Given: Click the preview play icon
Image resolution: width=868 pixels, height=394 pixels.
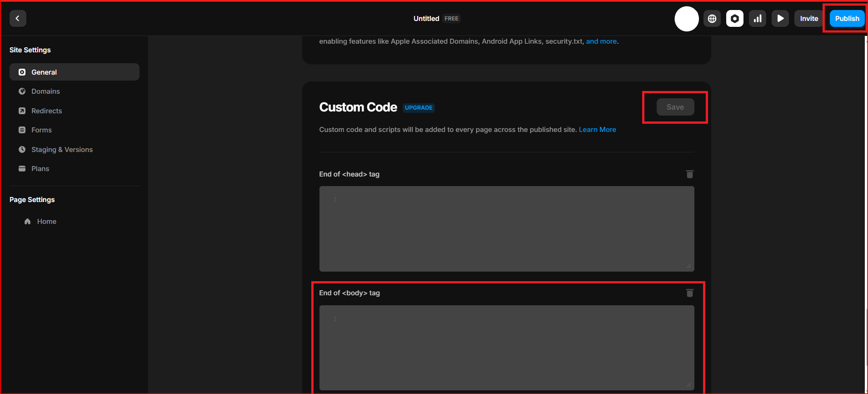Looking at the screenshot, I should (x=780, y=19).
